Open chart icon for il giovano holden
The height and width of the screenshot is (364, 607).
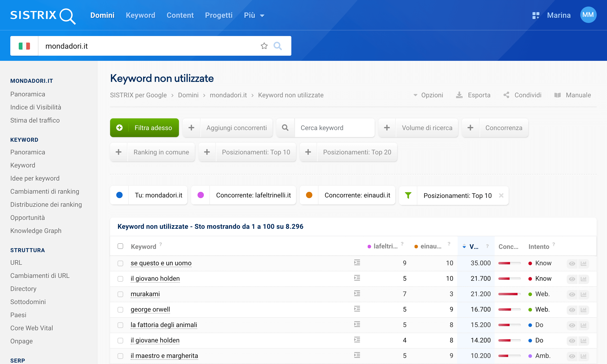coord(583,279)
